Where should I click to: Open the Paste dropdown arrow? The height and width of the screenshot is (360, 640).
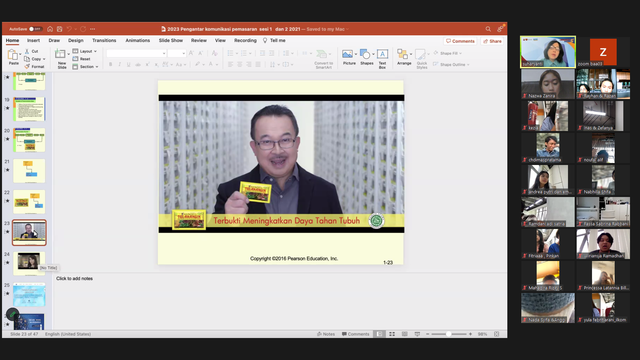[x=20, y=54]
